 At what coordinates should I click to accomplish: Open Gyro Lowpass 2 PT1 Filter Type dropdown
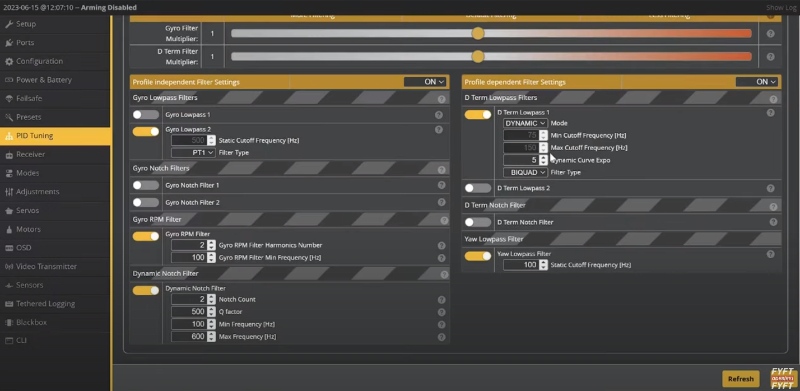[193, 153]
